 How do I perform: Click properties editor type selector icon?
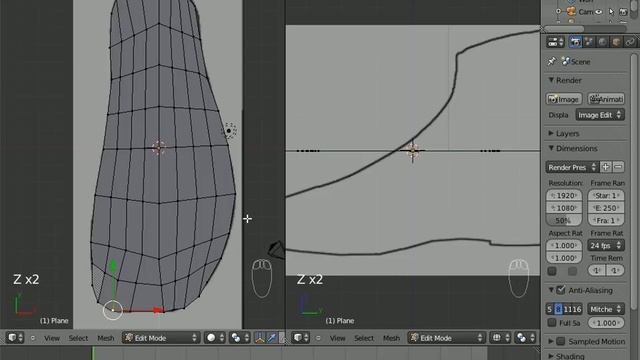tap(555, 42)
